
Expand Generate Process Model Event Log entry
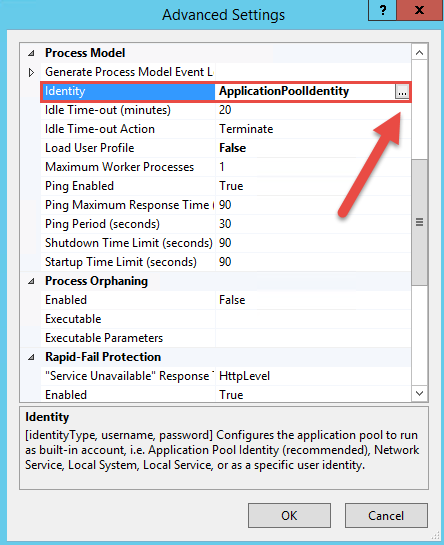tap(31, 72)
